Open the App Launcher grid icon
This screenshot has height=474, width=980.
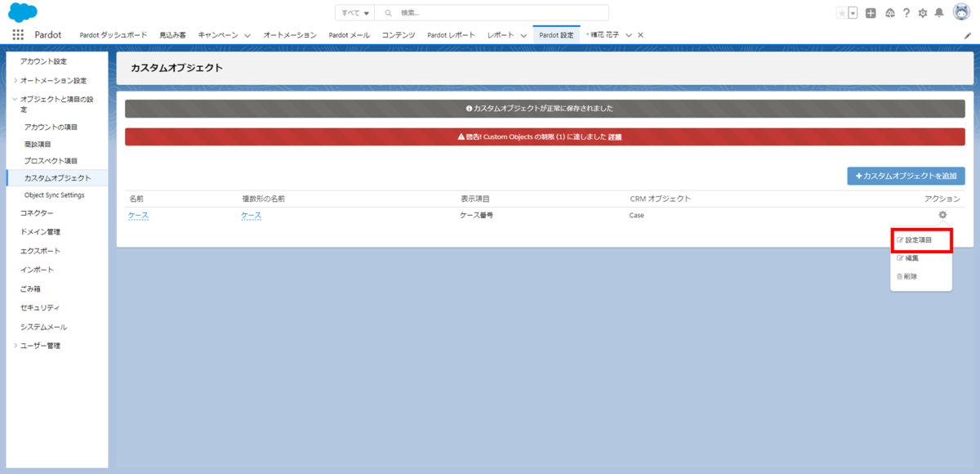click(18, 35)
